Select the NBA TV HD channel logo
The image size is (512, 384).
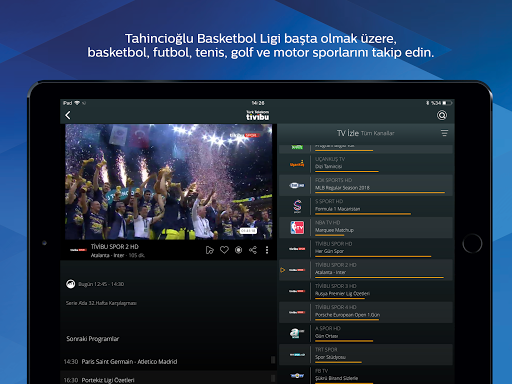(x=297, y=228)
